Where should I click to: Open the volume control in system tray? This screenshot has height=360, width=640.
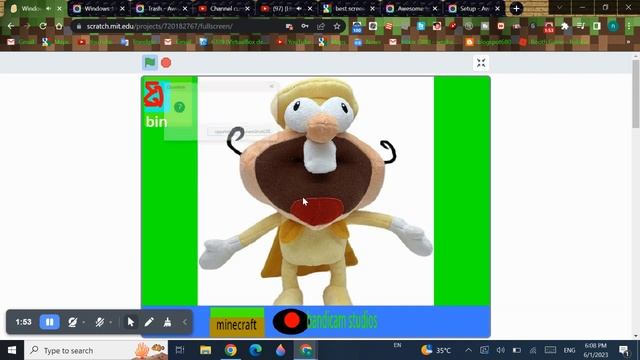pos(501,350)
